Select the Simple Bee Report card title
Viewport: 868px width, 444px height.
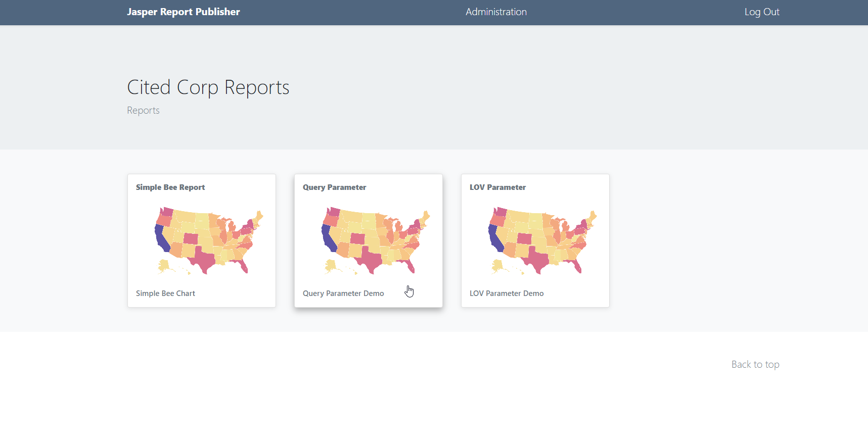tap(170, 187)
